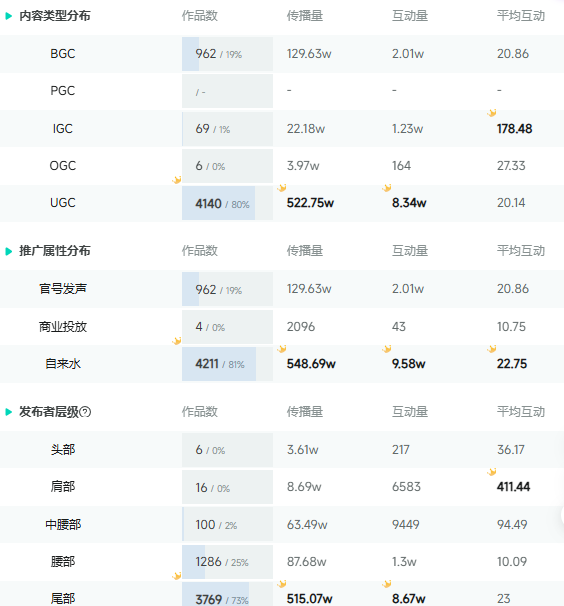
Task: Click 互动量 header in 推广属性分布 table
Action: click(x=410, y=251)
